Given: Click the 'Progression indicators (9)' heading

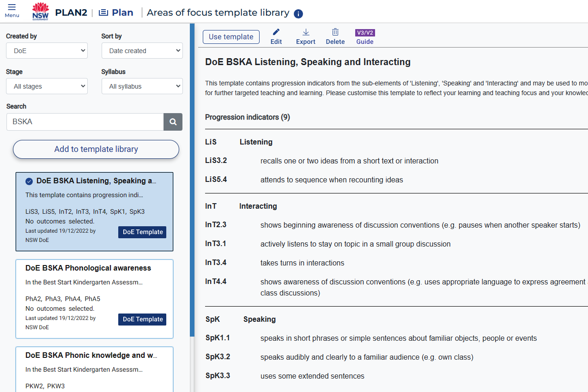Looking at the screenshot, I should [x=248, y=117].
